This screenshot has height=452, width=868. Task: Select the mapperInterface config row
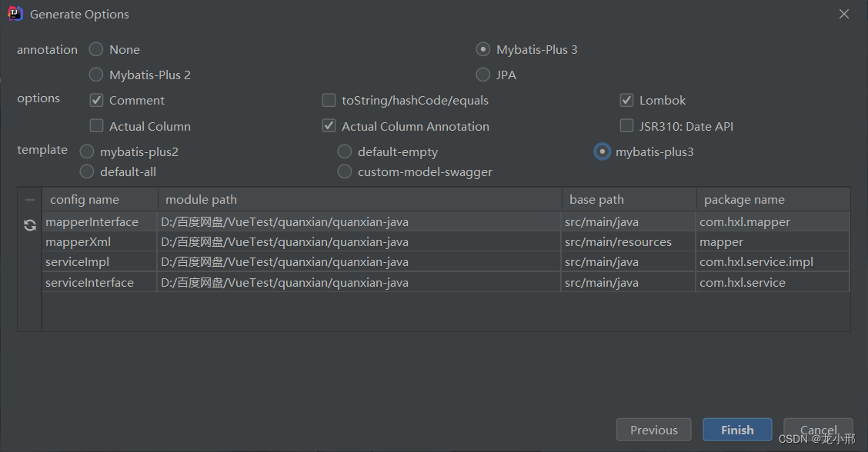click(446, 222)
